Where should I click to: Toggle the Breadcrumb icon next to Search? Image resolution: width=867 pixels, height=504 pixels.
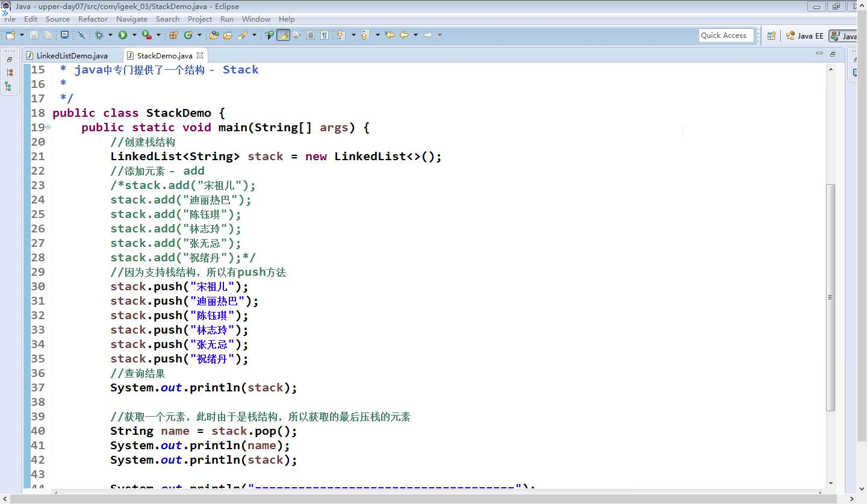tap(269, 35)
